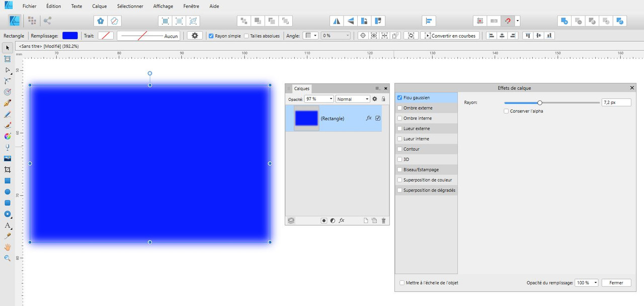Open Calques panel options menu
The height and width of the screenshot is (306, 644).
[377, 88]
